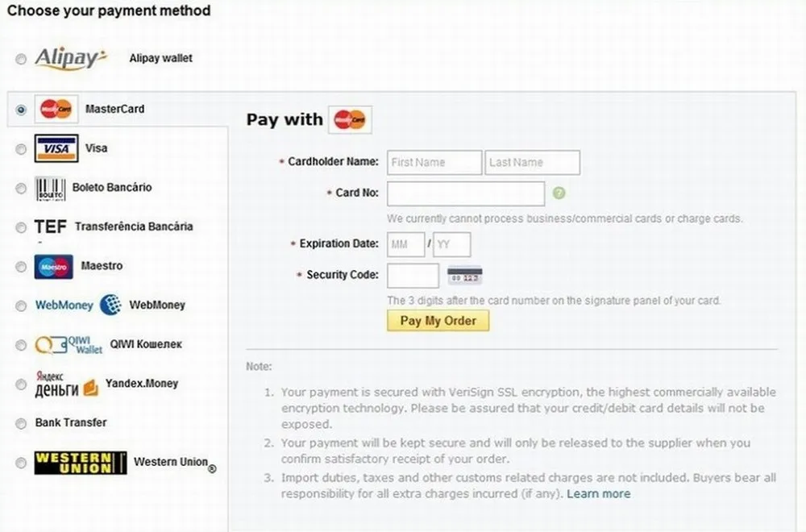Click the green card number help icon
Image resolution: width=806 pixels, height=532 pixels.
559,193
